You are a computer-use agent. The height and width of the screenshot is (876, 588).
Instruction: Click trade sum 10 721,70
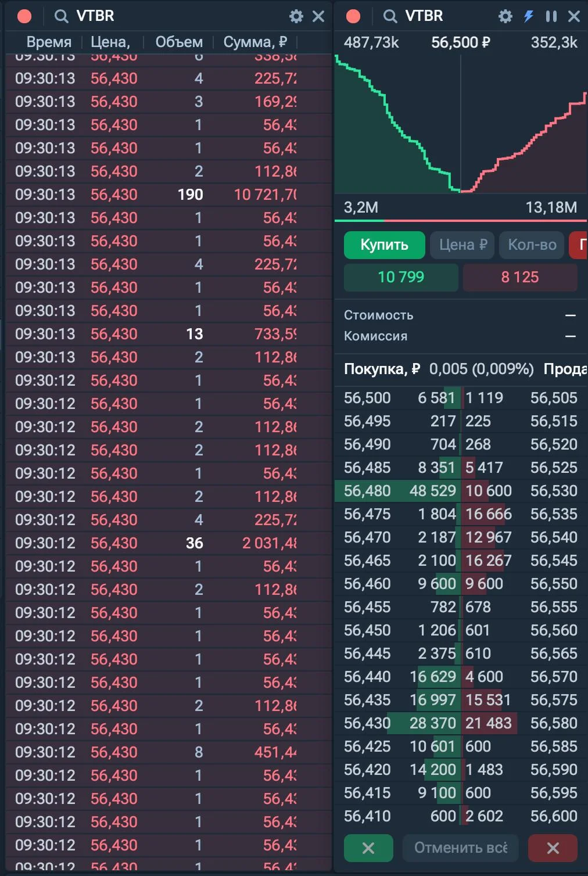[265, 195]
